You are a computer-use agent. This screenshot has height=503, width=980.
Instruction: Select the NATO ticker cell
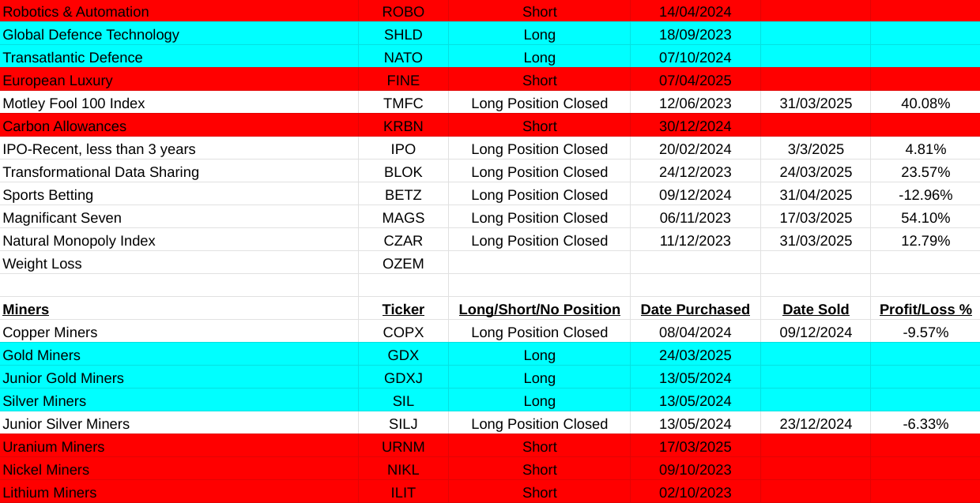pyautogui.click(x=403, y=58)
